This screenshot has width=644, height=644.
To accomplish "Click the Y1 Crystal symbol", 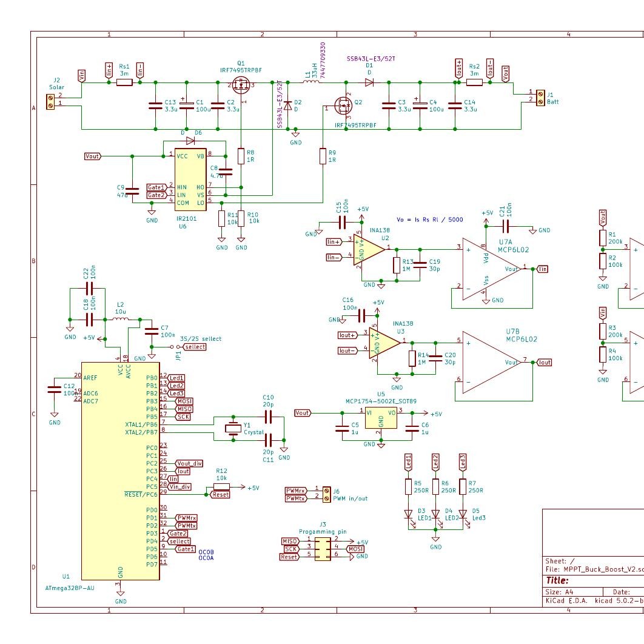I will 233,428.
